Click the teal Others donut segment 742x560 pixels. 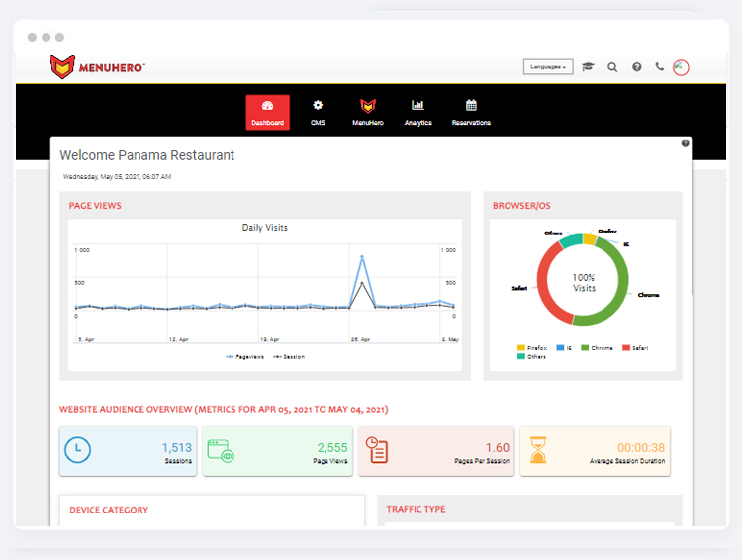pyautogui.click(x=571, y=240)
